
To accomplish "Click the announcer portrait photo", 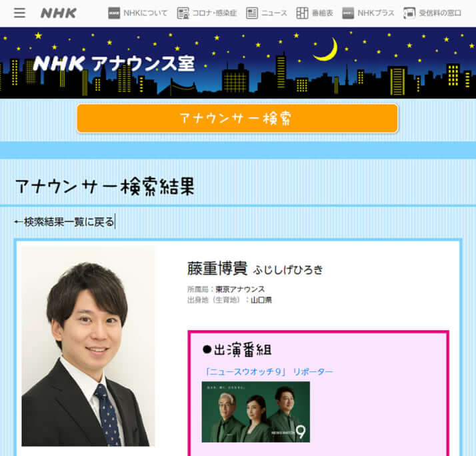I will point(88,346).
